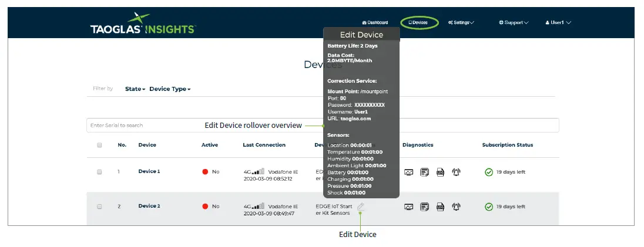
Task: Go to the Dashboard page
Action: [375, 22]
